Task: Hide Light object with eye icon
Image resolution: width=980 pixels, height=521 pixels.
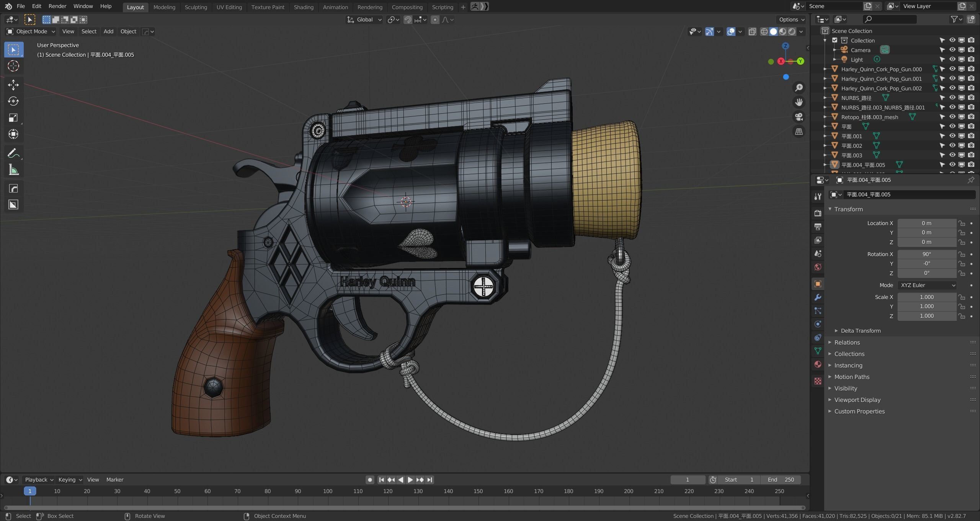Action: click(x=952, y=59)
